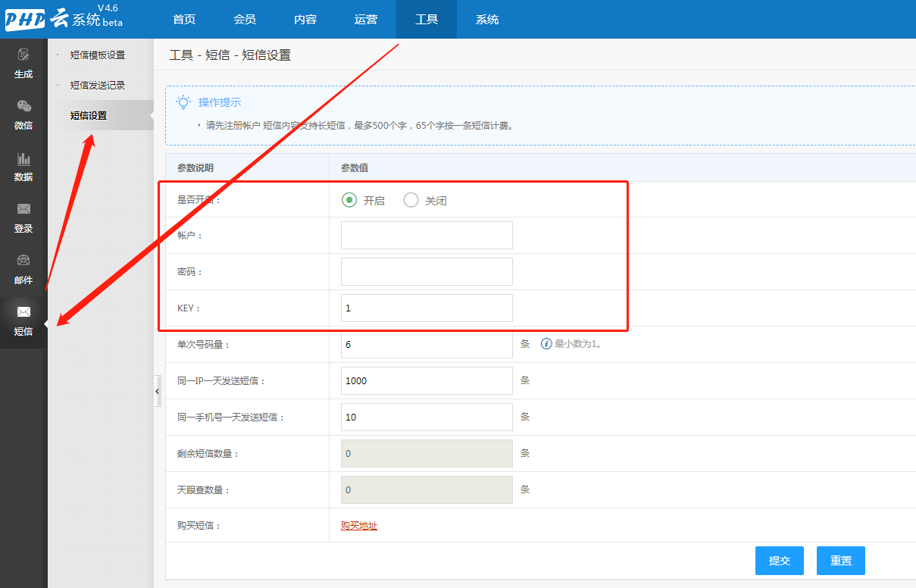916x588 pixels.
Task: Click the info icon beside 最小数为1
Action: (546, 344)
